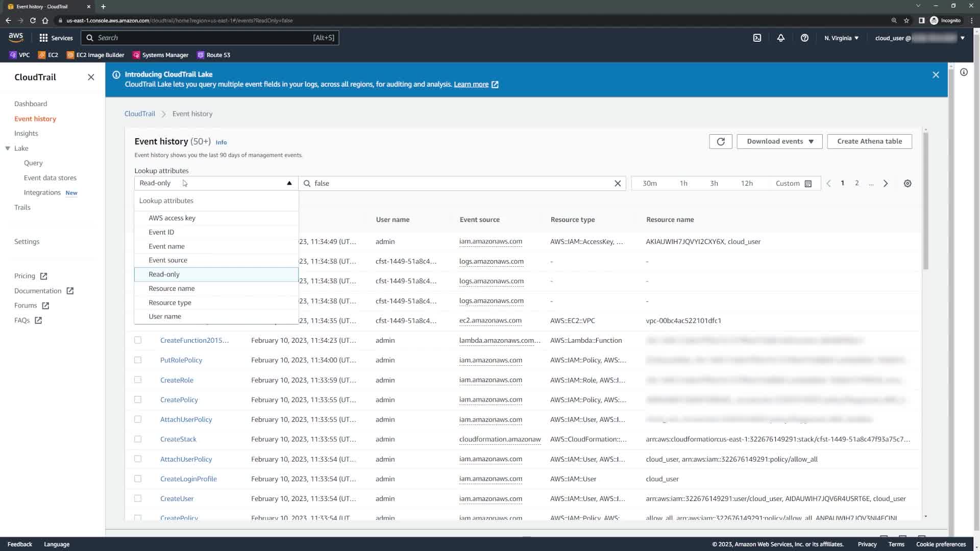Collapse the Lake section in sidebar
Screen dimensions: 980x551
click(8, 148)
